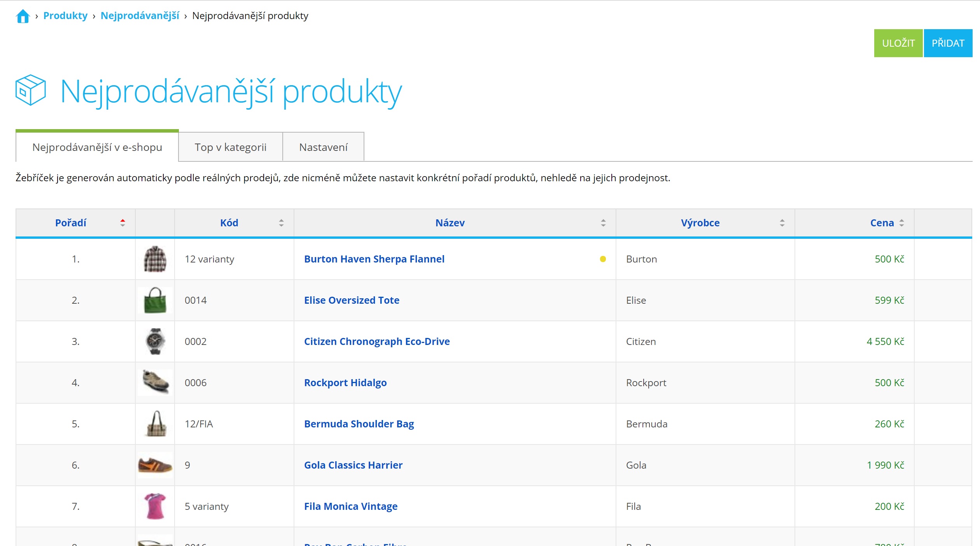This screenshot has height=546, width=980.
Task: Click price 200 Kč
Action: pos(889,506)
